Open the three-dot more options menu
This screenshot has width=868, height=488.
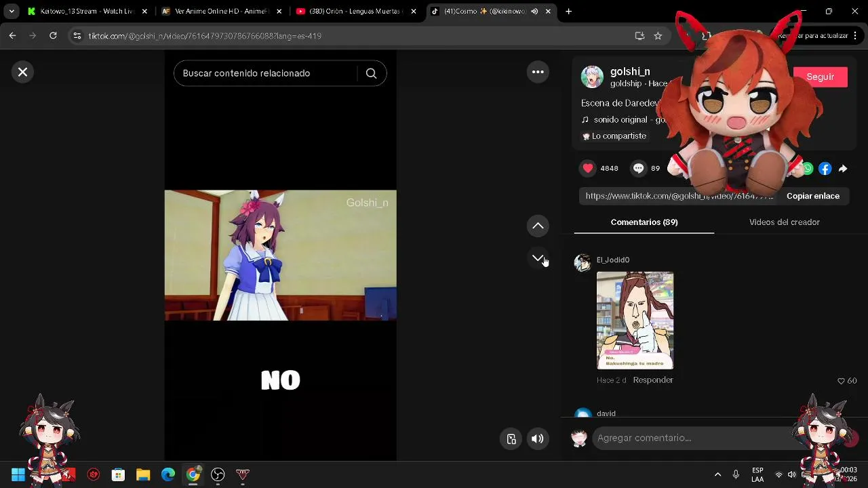538,72
